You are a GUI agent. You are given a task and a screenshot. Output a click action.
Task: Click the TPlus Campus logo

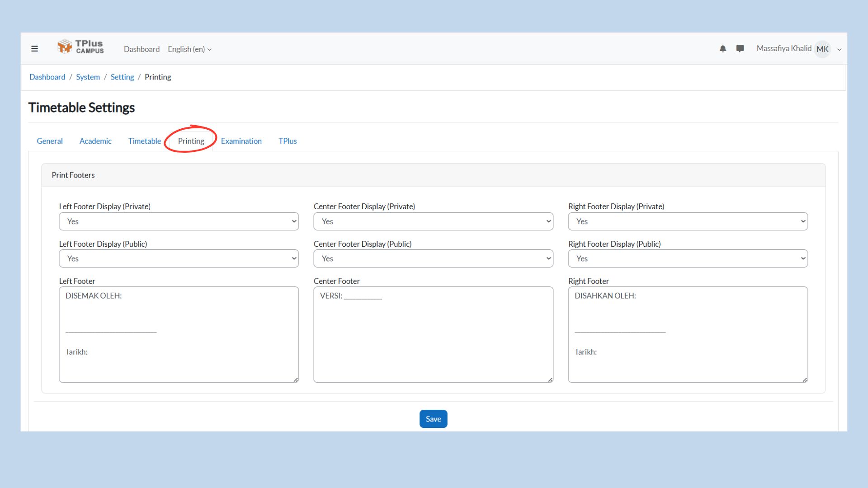[x=80, y=47]
